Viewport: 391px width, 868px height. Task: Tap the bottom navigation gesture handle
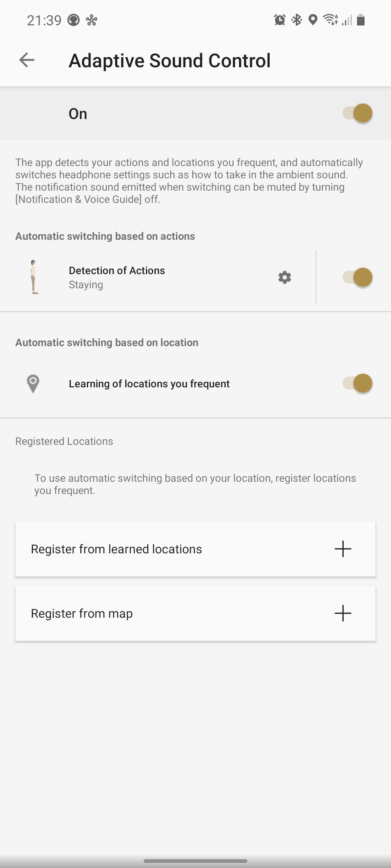point(195,861)
